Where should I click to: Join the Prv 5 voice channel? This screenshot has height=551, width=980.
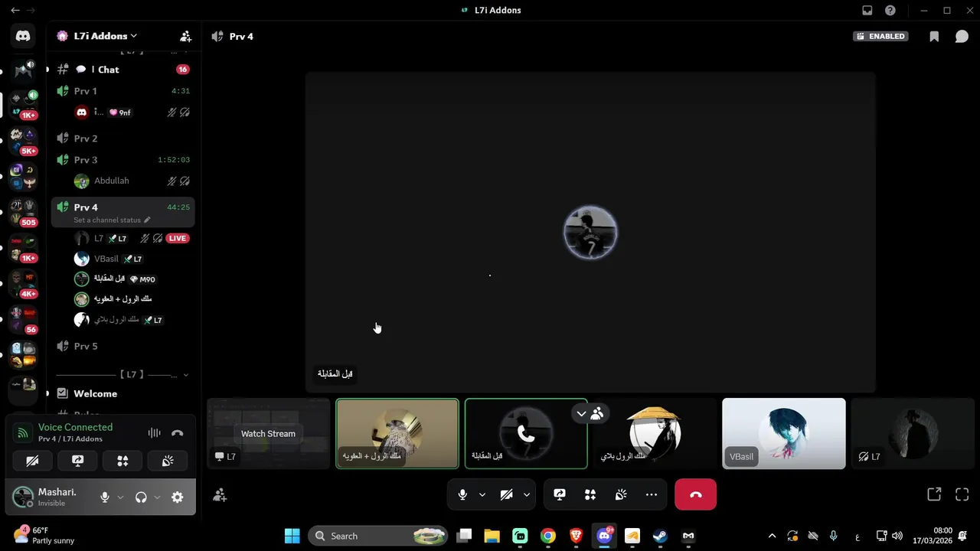(122, 347)
